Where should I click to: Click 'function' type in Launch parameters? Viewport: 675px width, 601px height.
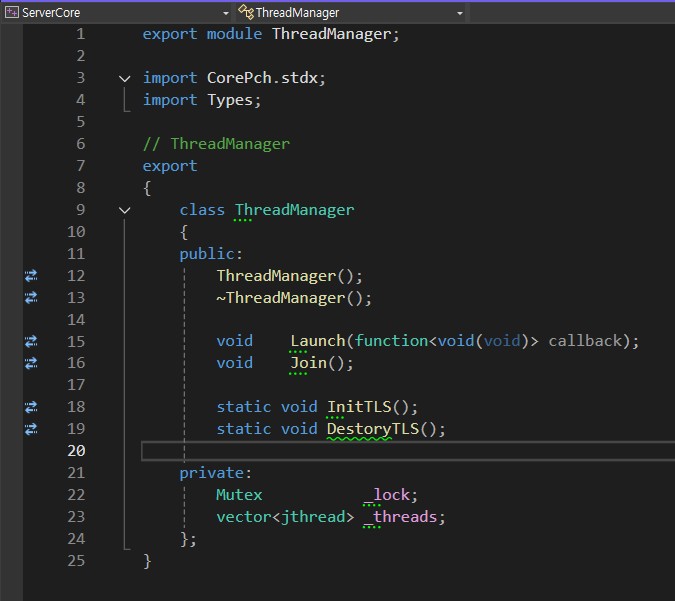(x=391, y=341)
